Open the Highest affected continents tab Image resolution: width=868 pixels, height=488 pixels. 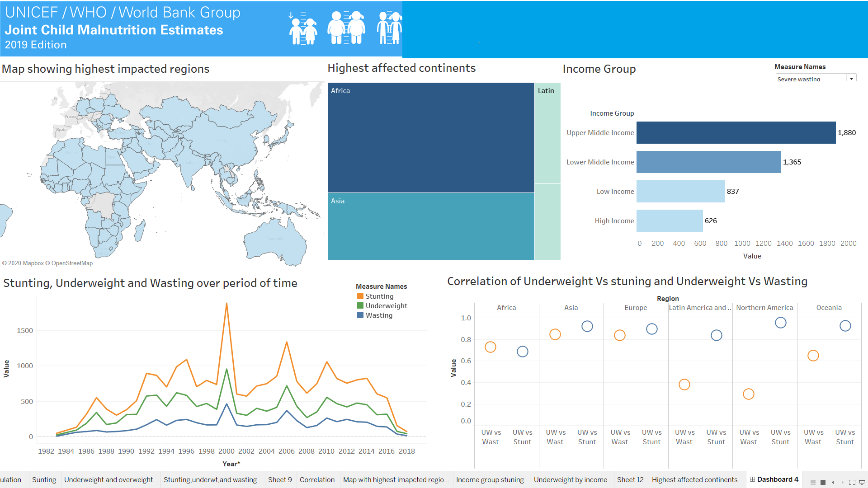tap(694, 479)
